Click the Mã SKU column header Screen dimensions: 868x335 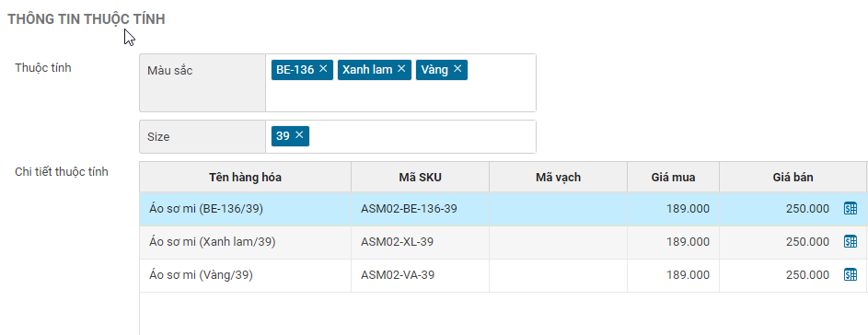click(420, 178)
